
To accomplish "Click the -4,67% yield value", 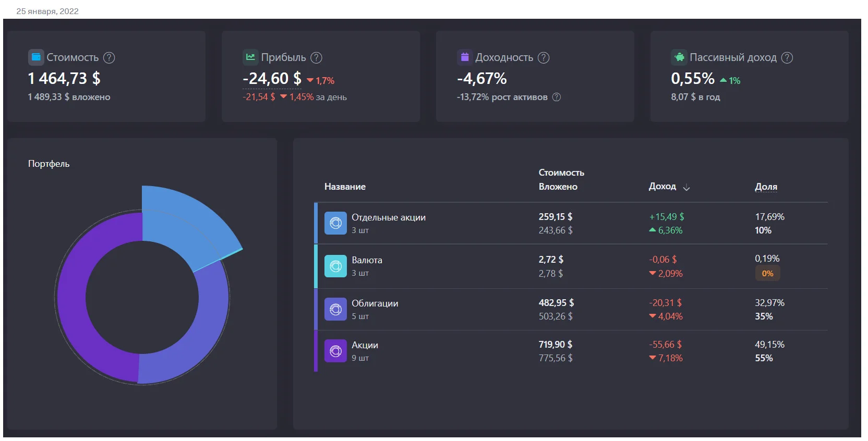I will coord(482,78).
